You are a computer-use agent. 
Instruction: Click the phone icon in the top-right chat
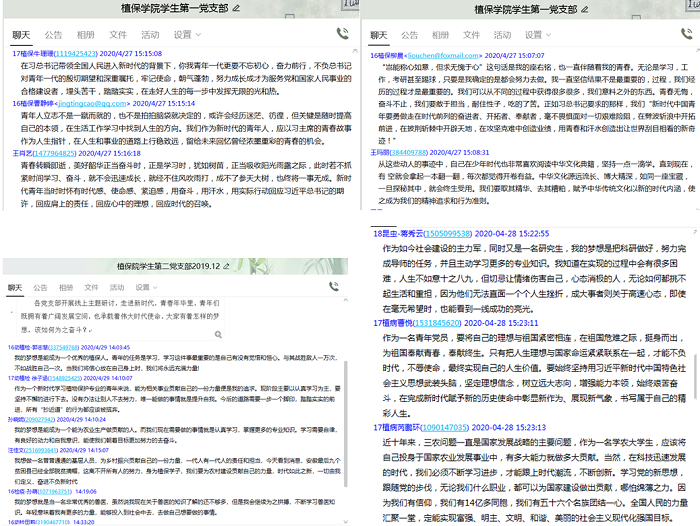coord(689,33)
